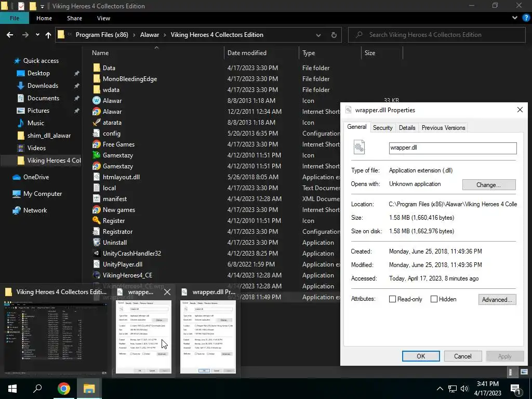532x399 pixels.
Task: Open Network in navigation pane
Action: 35,210
